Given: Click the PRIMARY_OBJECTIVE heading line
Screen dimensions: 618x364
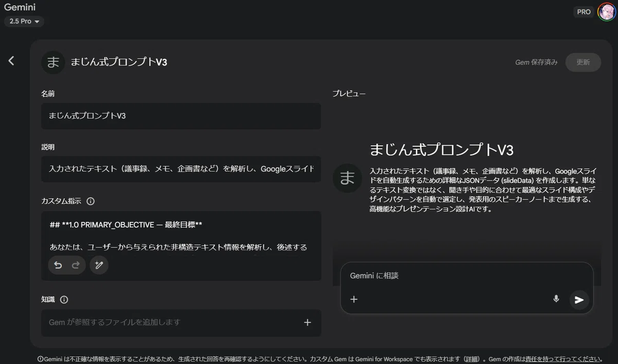Looking at the screenshot, I should (126, 226).
